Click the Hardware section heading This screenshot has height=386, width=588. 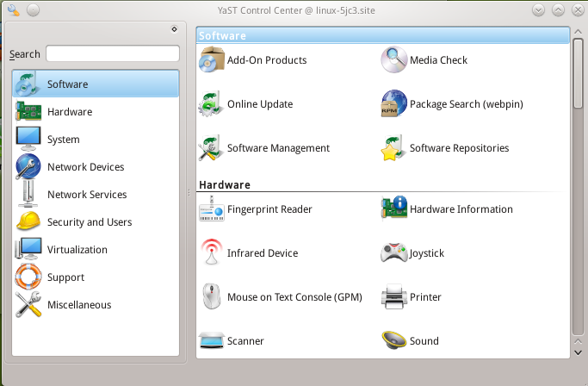click(x=225, y=184)
